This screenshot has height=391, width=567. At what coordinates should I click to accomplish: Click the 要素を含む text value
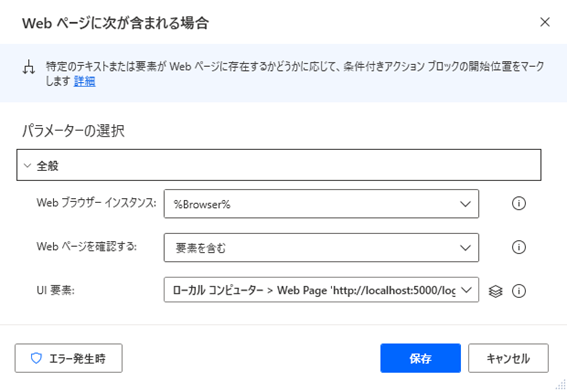coord(201,248)
